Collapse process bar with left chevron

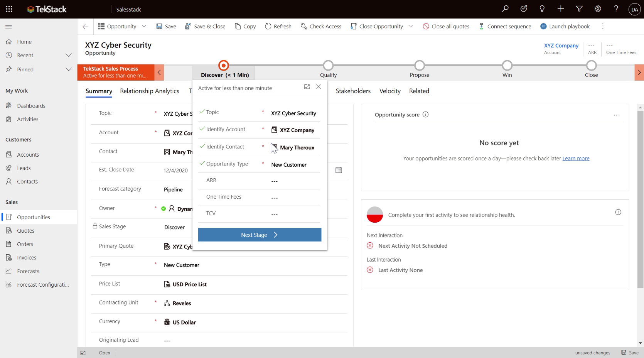pos(159,73)
